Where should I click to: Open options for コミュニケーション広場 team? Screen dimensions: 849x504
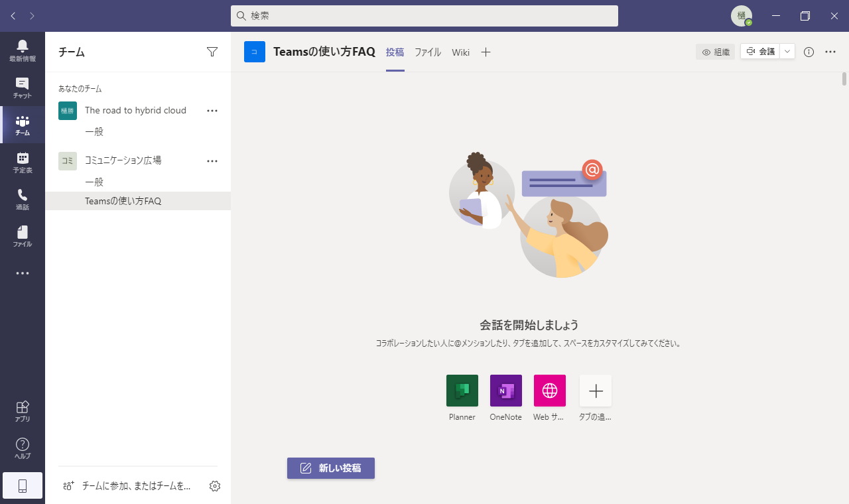point(212,160)
